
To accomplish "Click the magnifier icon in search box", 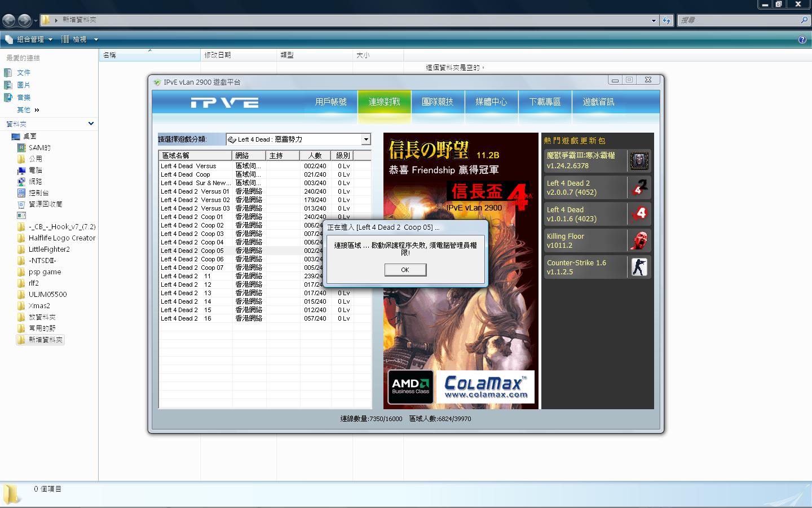I will 804,20.
